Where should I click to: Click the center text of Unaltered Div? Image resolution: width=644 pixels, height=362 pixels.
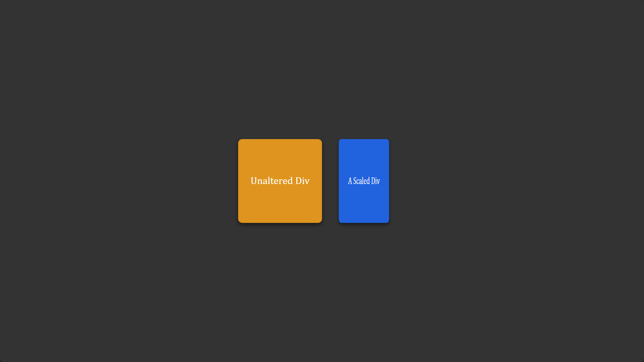coord(280,181)
